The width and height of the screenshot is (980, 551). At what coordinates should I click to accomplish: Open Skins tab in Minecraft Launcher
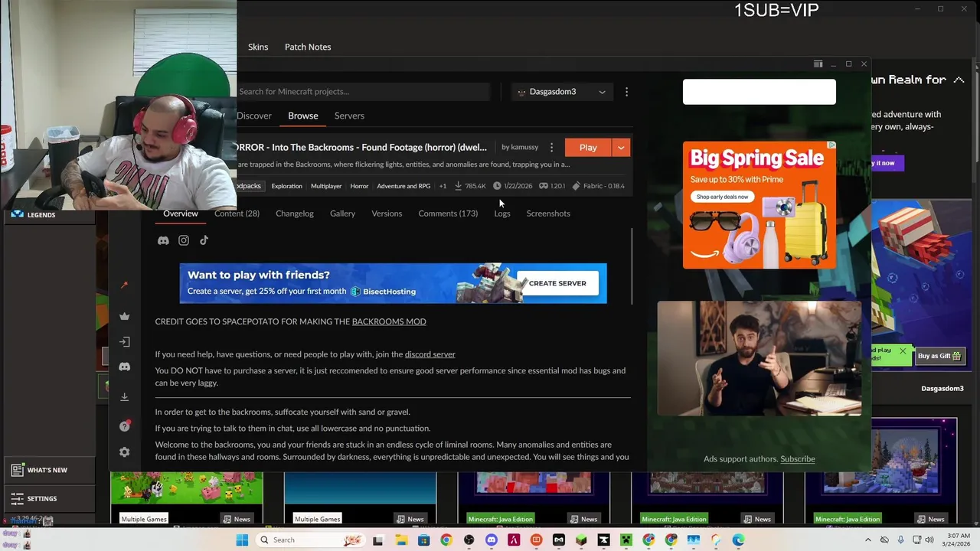258,47
